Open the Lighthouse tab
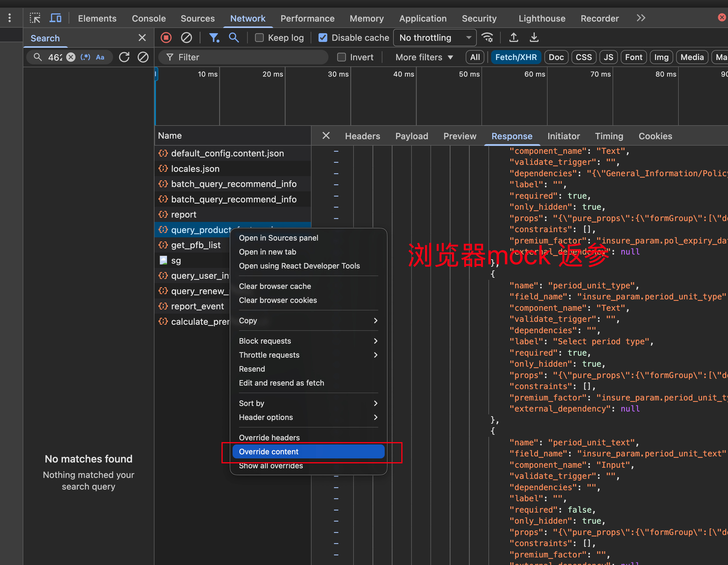This screenshot has height=565, width=728. coord(542,18)
